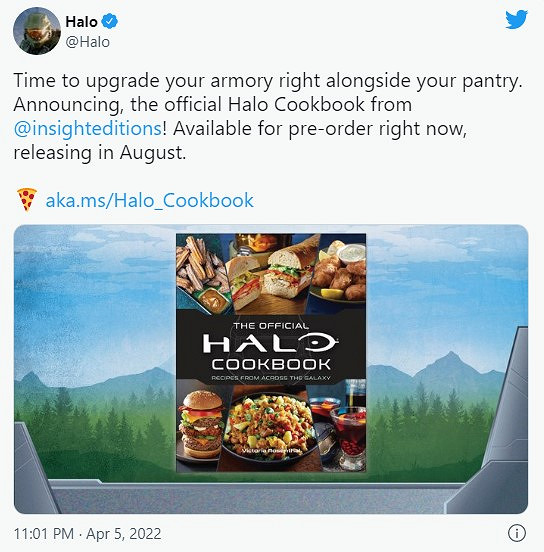Click the pizza slice emoji

[x=27, y=200]
